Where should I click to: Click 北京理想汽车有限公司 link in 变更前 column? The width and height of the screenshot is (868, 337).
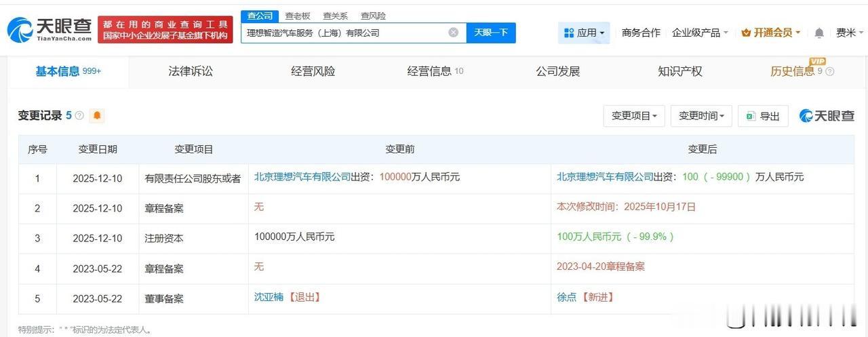pos(302,177)
